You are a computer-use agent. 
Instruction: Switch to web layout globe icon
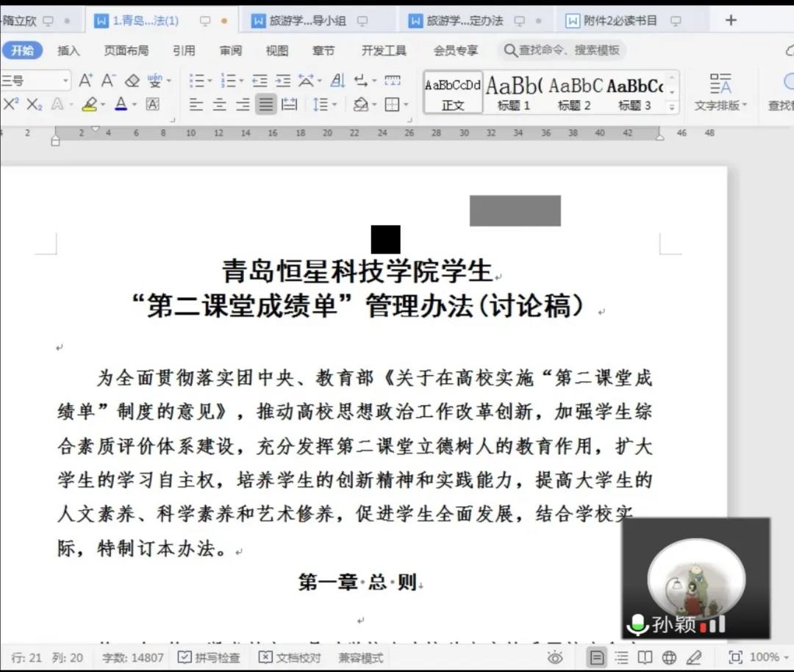(x=670, y=658)
